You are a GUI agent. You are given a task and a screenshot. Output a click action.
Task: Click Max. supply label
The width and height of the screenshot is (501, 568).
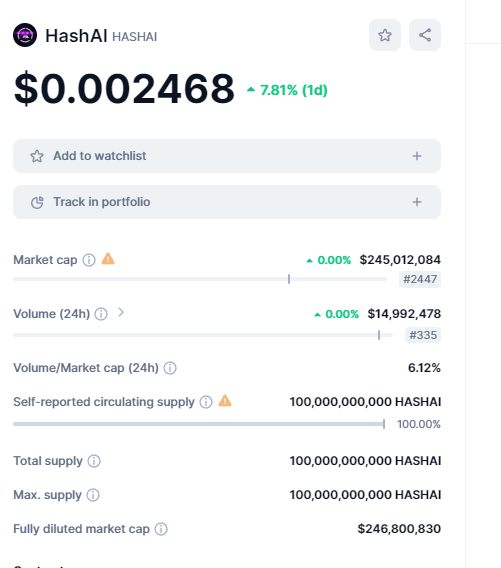click(47, 495)
